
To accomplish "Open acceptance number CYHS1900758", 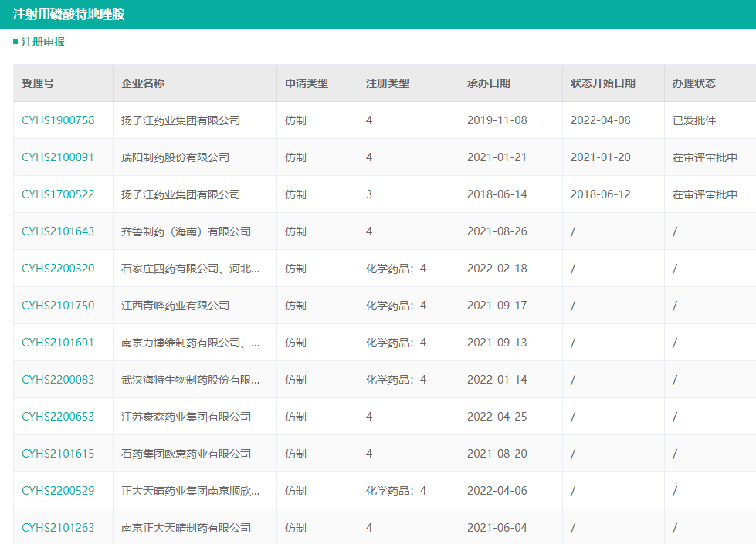I will click(58, 120).
